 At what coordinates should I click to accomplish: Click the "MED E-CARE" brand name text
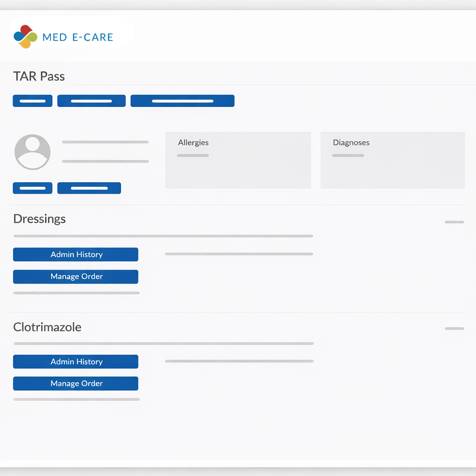pyautogui.click(x=78, y=37)
